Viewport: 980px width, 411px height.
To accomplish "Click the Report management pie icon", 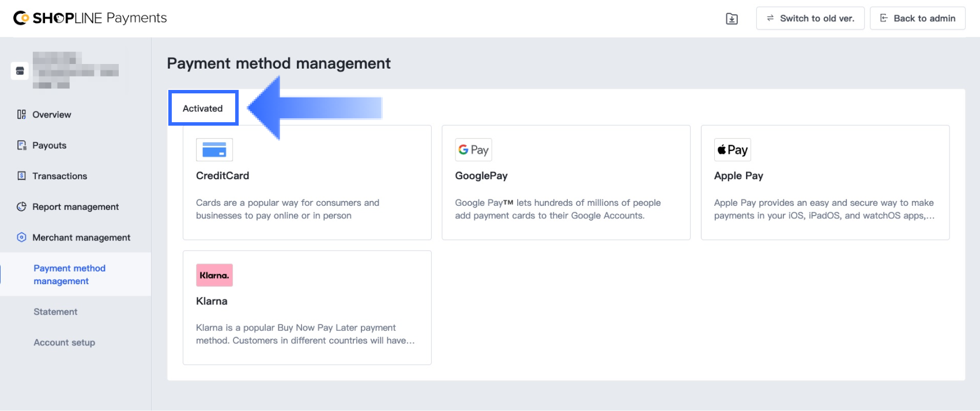I will pos(21,206).
